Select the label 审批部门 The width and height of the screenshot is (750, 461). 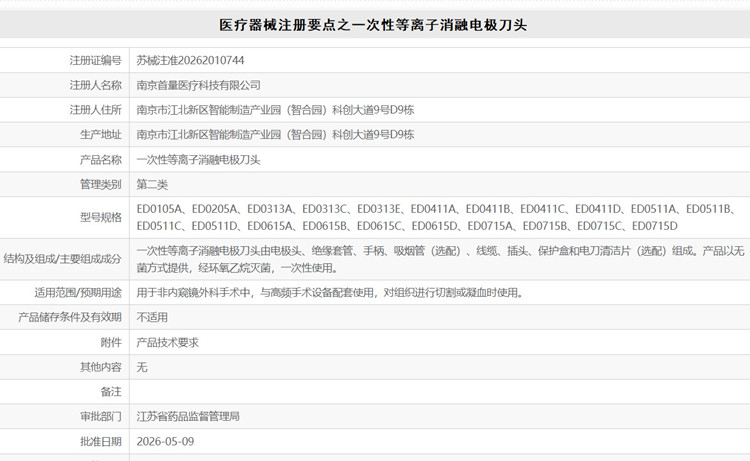(x=101, y=417)
